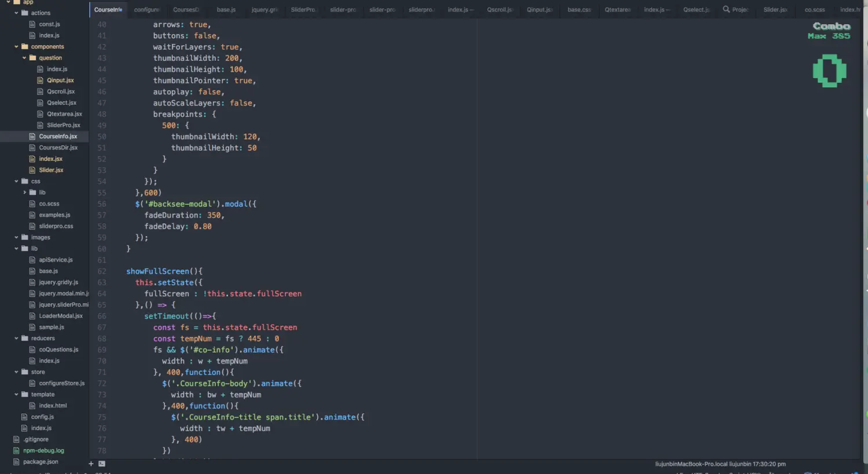Viewport: 868px width, 474px height.
Task: Click the file icon beside sliderpro.css
Action: tap(33, 226)
